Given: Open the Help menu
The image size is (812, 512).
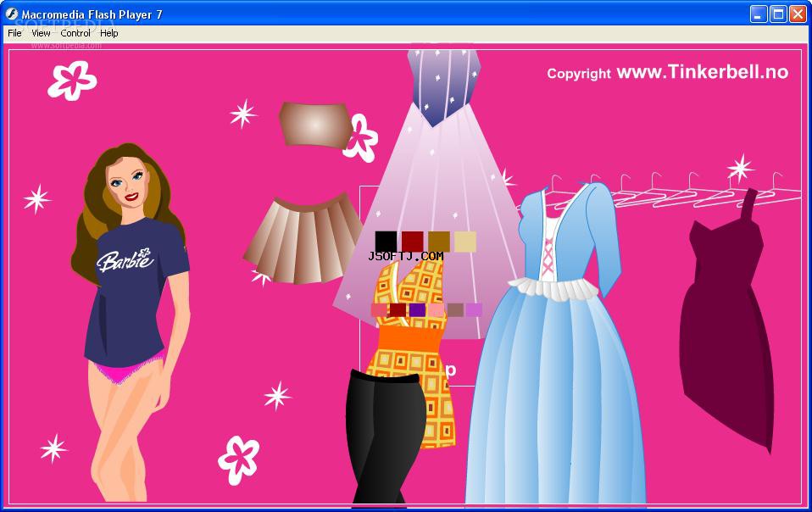Looking at the screenshot, I should tap(108, 33).
